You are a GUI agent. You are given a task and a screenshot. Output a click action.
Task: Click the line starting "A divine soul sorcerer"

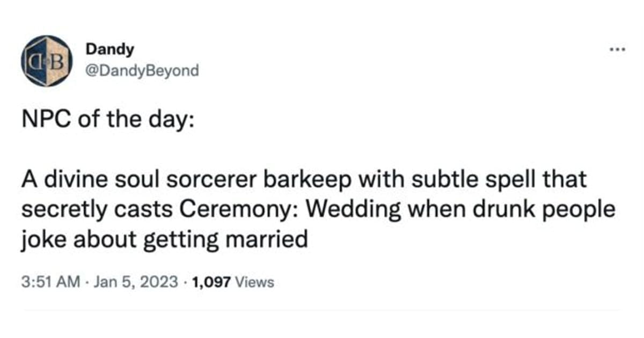click(304, 181)
